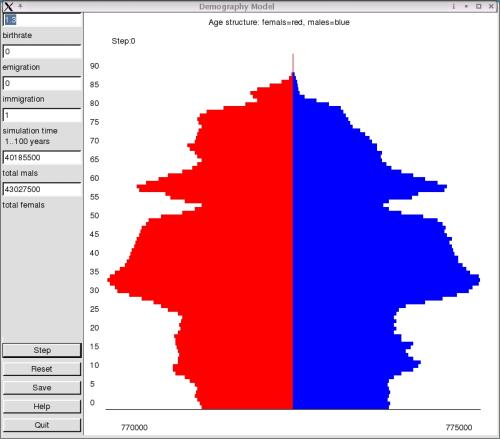Click the minimize dot icon
This screenshot has height=439, width=500.
pyautogui.click(x=466, y=6)
